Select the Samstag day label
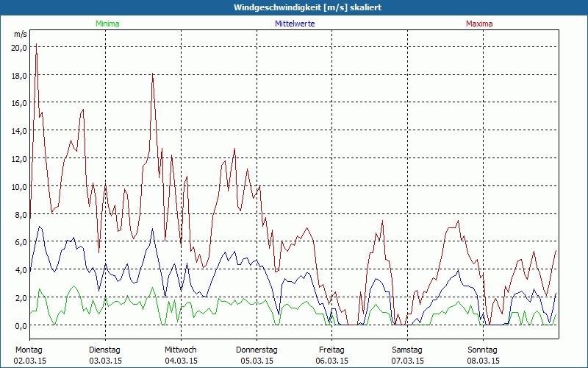Screen dimensions: 588x368 point(408,350)
